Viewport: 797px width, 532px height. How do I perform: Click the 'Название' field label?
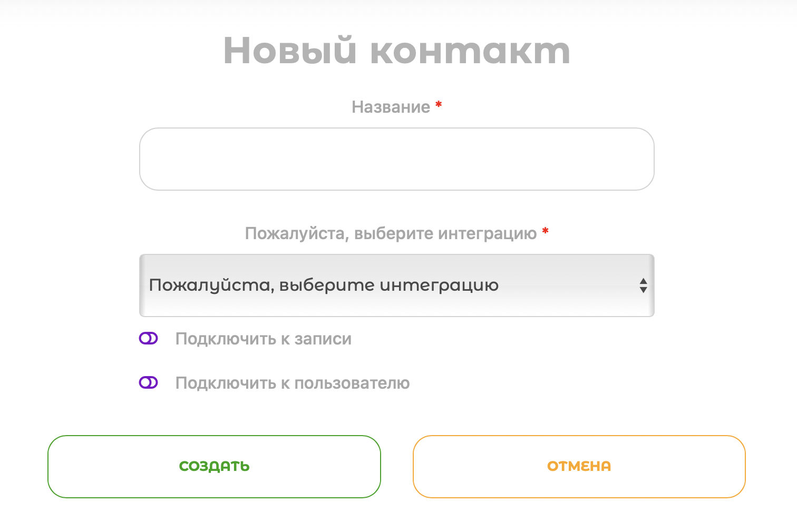pyautogui.click(x=391, y=106)
